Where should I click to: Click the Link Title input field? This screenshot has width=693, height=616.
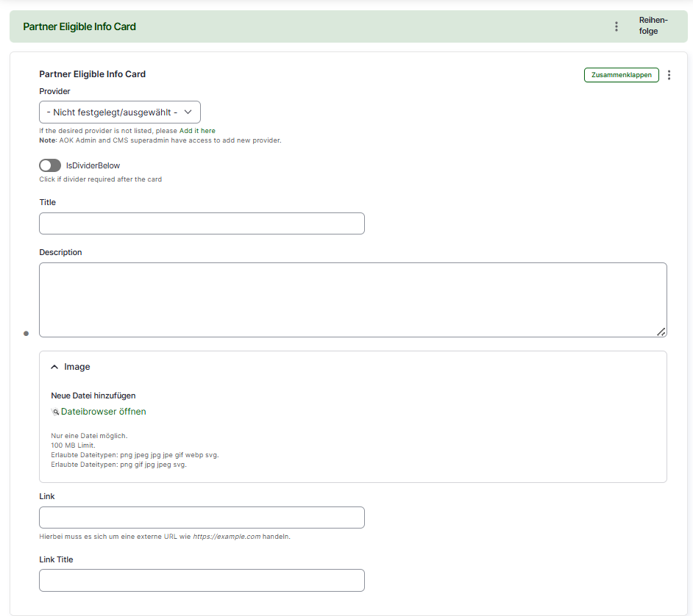click(202, 580)
